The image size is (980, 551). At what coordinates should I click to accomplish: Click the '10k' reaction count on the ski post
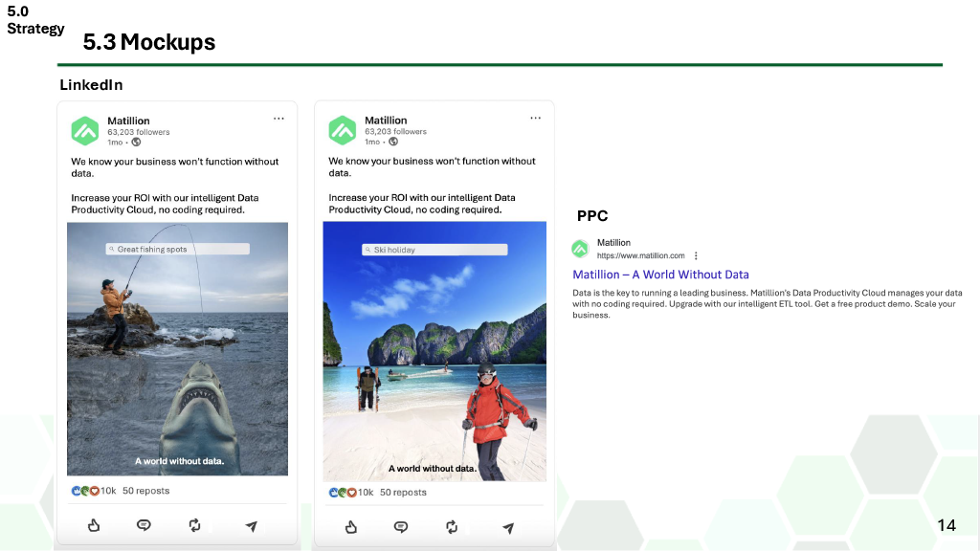click(366, 493)
